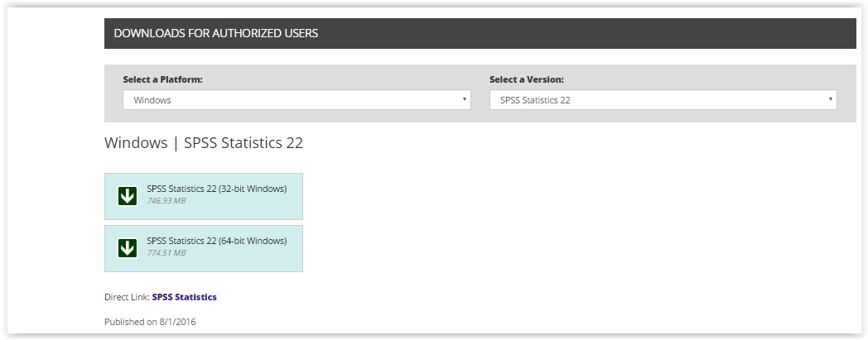Screen dimensions: 868x340
Task: Click the SPSS Statistics 22 (64-bit Windows) title
Action: point(217,241)
